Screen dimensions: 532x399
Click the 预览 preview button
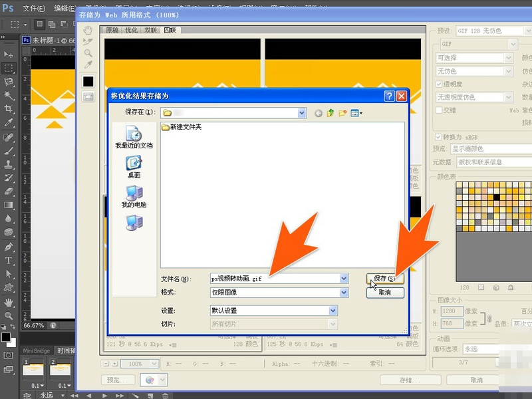118,380
